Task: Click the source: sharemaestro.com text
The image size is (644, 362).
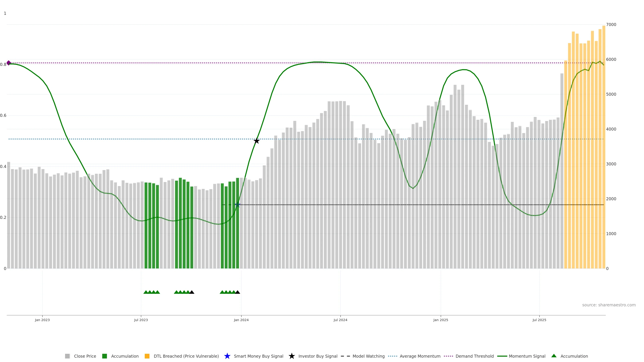Action: 609,305
